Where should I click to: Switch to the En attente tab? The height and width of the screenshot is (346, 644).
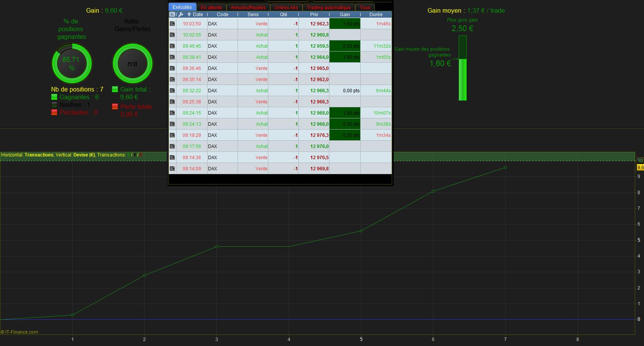(x=211, y=7)
